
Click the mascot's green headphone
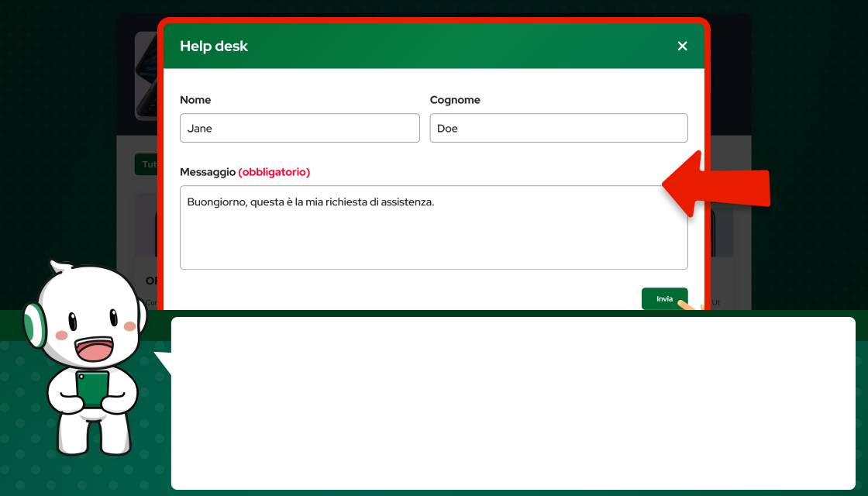[x=33, y=325]
